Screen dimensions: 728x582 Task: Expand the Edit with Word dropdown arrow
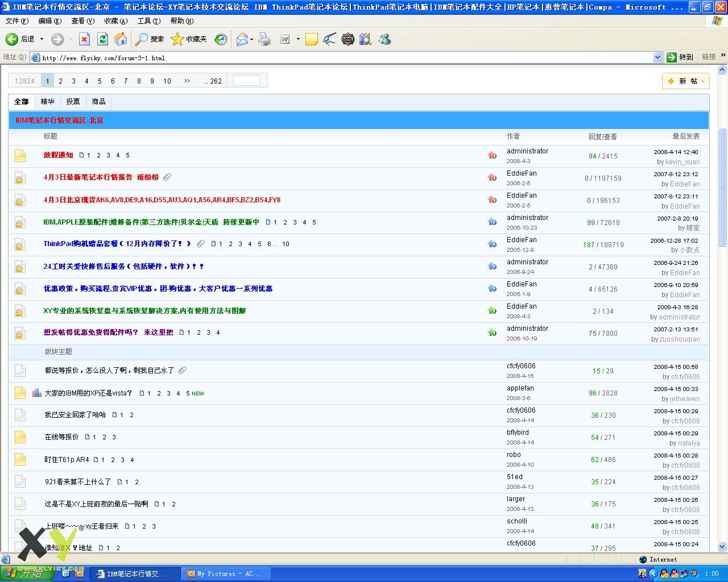point(298,39)
